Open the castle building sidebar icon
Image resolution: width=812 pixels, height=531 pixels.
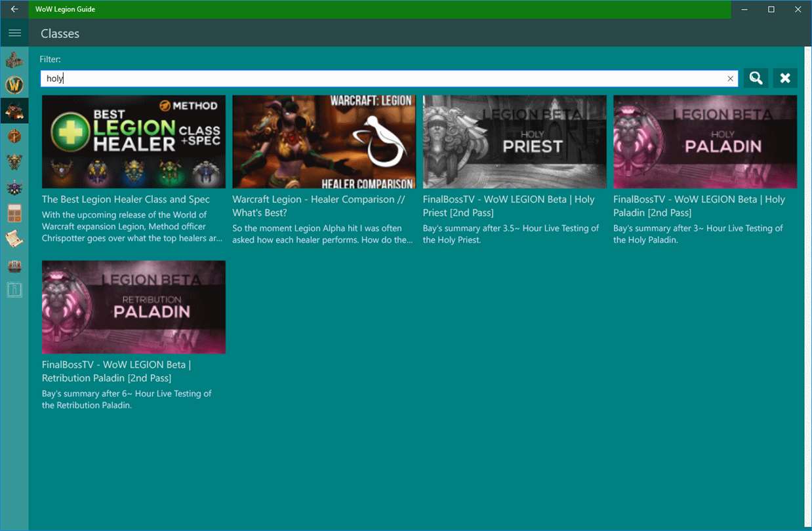[x=14, y=60]
